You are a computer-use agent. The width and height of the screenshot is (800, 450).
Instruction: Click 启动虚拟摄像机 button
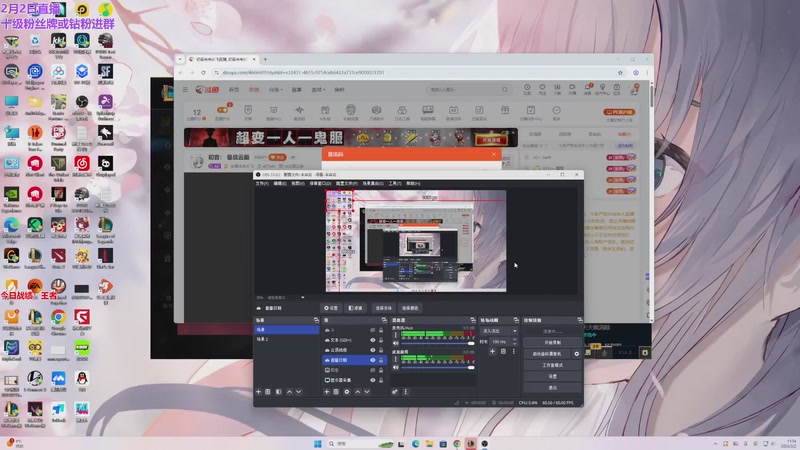pos(547,354)
